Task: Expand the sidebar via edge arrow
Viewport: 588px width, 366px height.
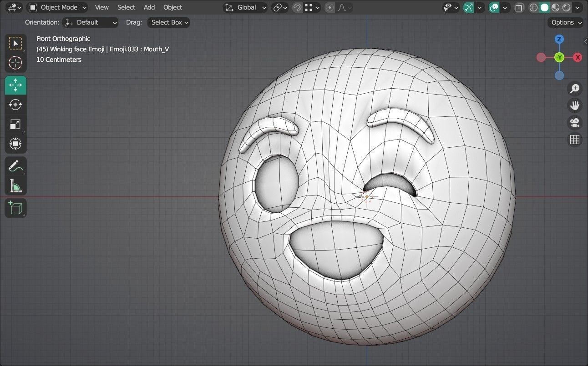Action: click(585, 41)
